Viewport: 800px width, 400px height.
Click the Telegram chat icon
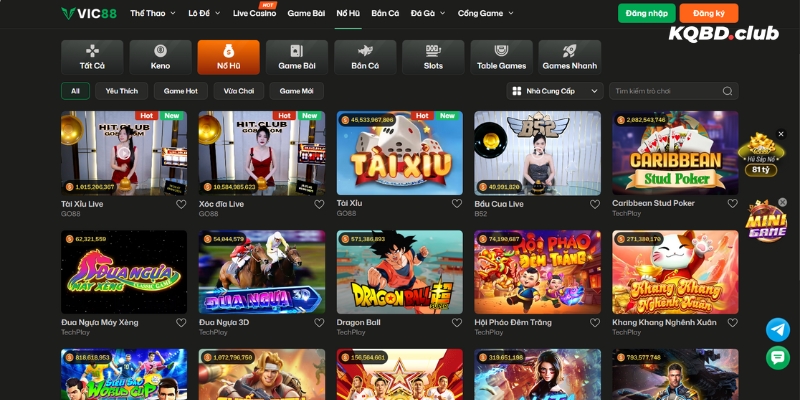777,330
